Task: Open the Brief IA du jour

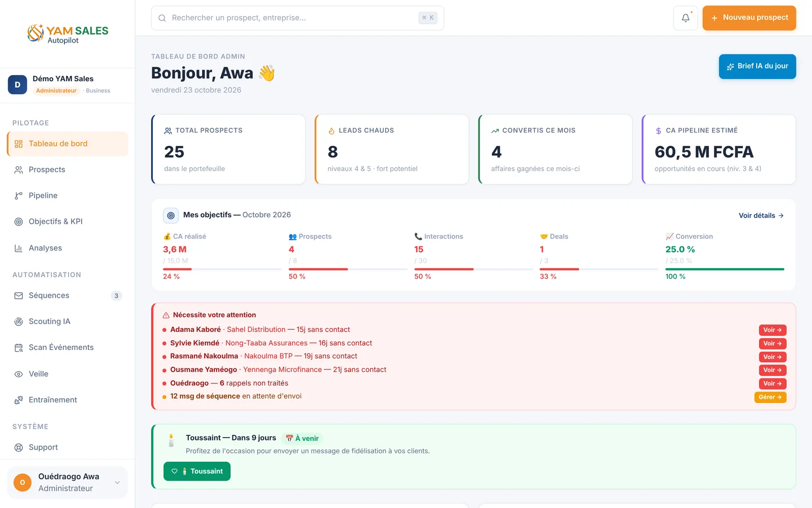Action: point(757,67)
